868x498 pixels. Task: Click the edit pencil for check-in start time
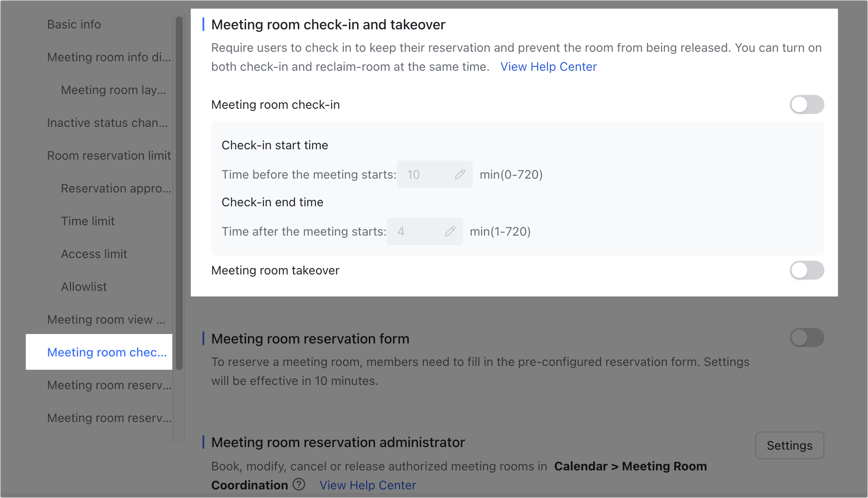(x=460, y=174)
